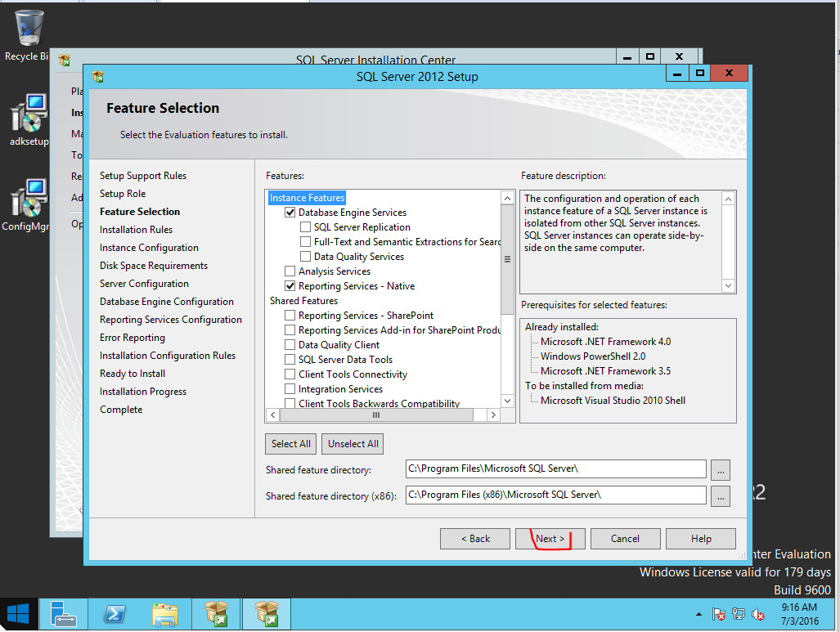Select Database Engine Configuration step
840x632 pixels.
[x=167, y=302]
